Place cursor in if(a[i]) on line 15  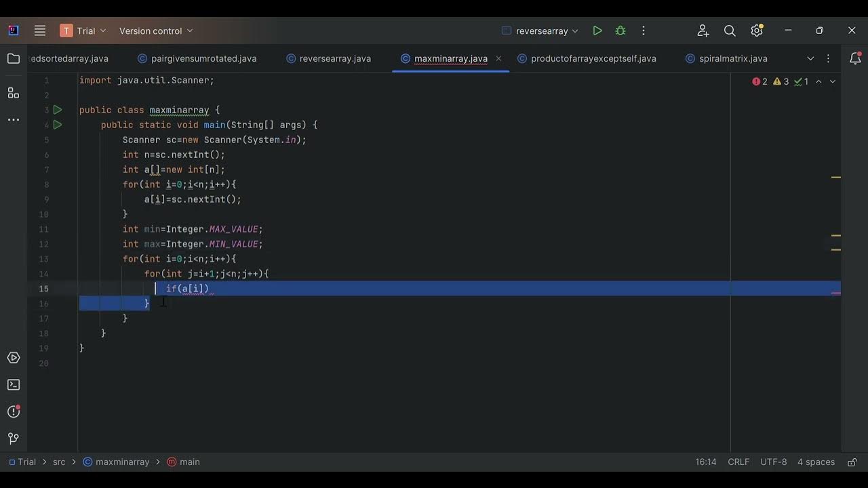(188, 289)
